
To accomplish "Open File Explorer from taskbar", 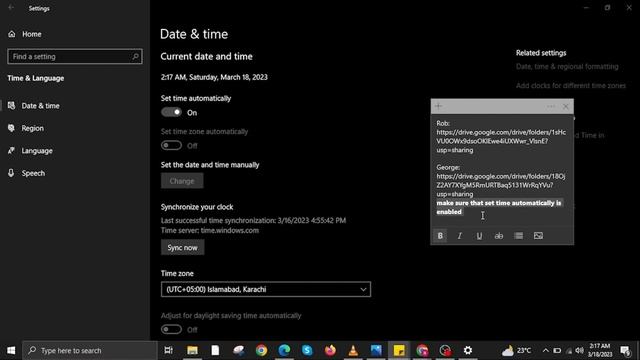I will (x=192, y=350).
